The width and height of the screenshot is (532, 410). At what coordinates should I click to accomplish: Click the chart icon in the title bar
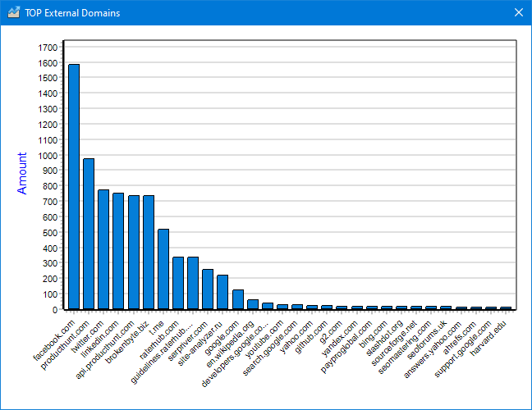(x=14, y=12)
